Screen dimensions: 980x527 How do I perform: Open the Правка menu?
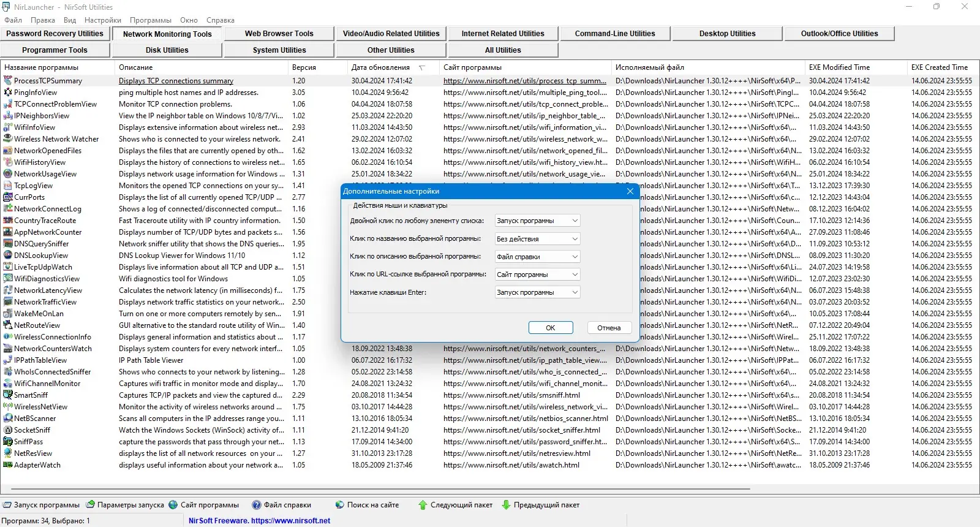click(x=43, y=20)
